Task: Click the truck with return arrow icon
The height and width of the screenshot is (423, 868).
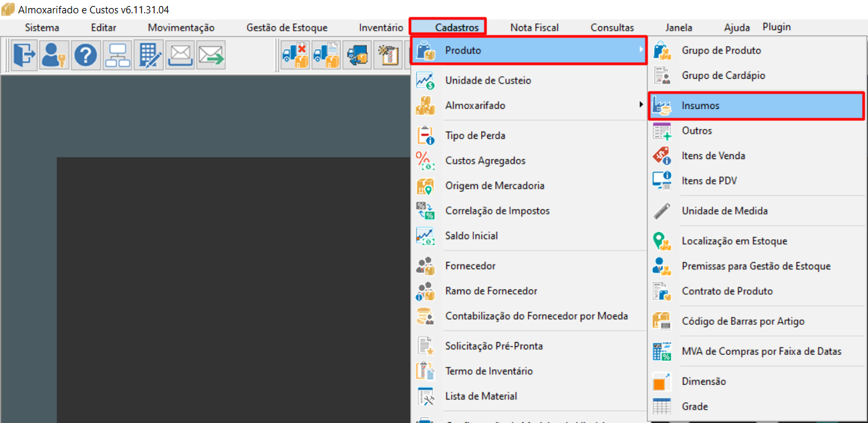Action: [x=358, y=55]
